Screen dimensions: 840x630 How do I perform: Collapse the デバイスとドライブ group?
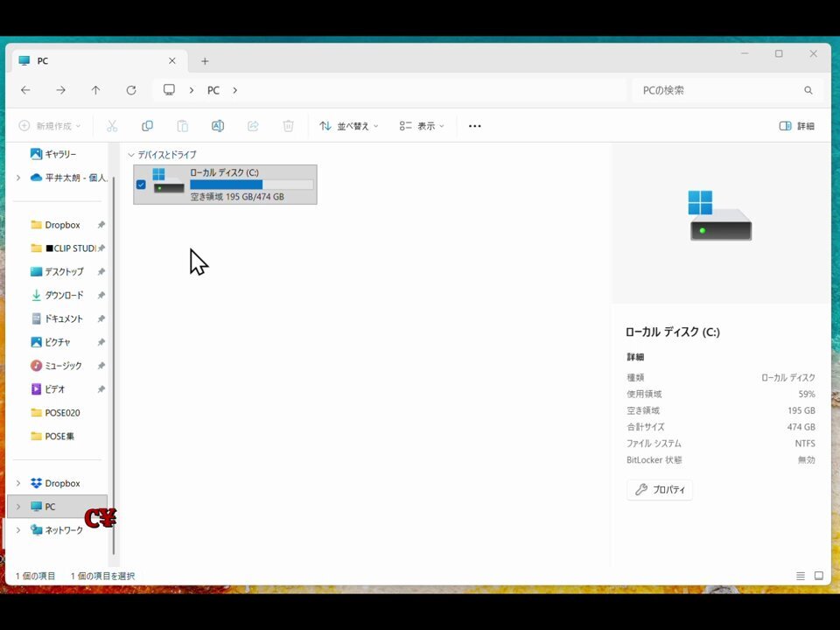[131, 155]
